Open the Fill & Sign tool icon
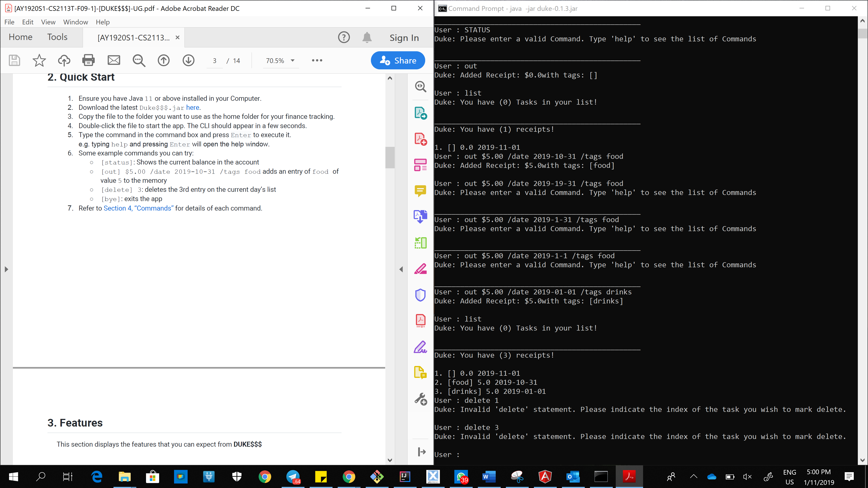This screenshot has height=488, width=868. click(x=420, y=347)
